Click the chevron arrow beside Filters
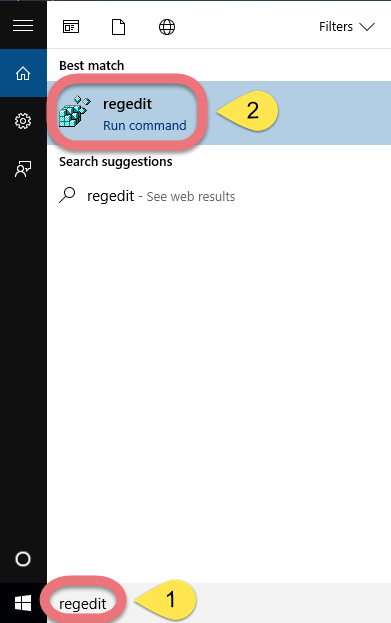391x623 pixels. click(x=367, y=27)
